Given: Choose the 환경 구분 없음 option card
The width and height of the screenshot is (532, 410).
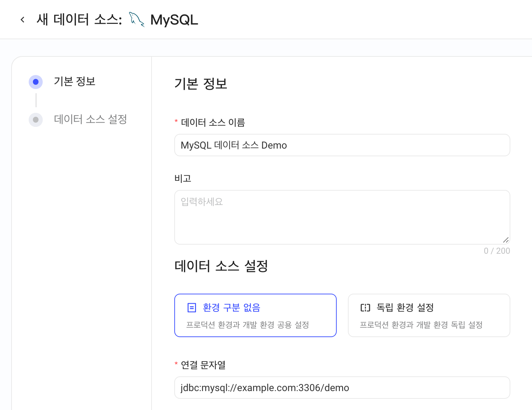Looking at the screenshot, I should 255,315.
